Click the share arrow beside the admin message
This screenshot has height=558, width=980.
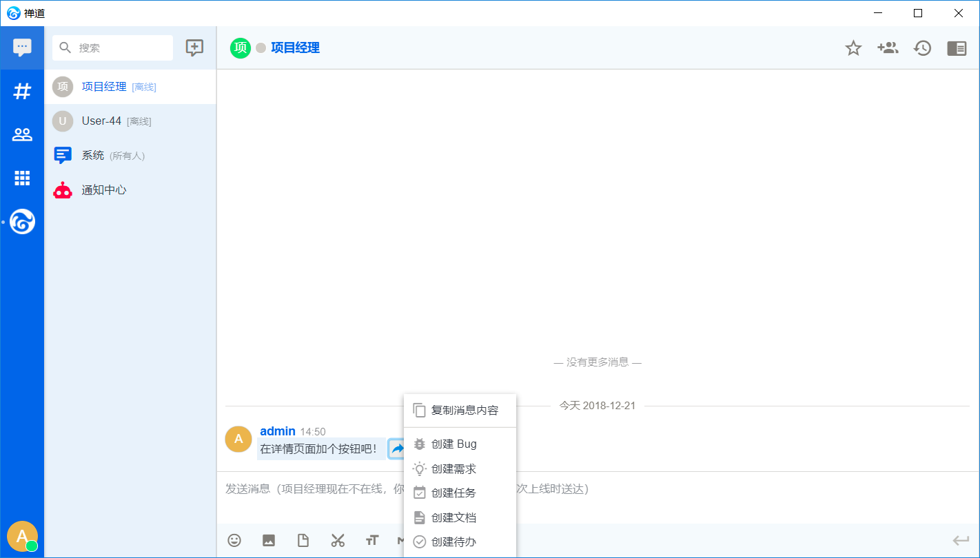pos(396,449)
